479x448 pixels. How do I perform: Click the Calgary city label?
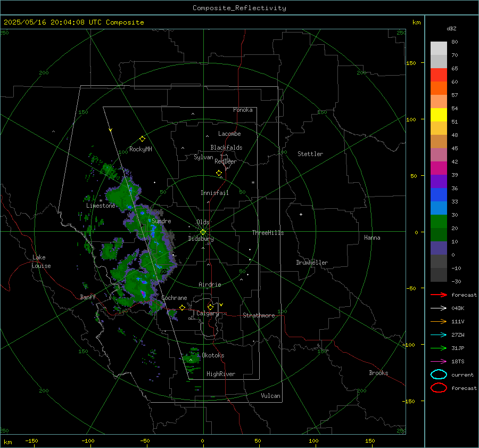[x=208, y=313]
